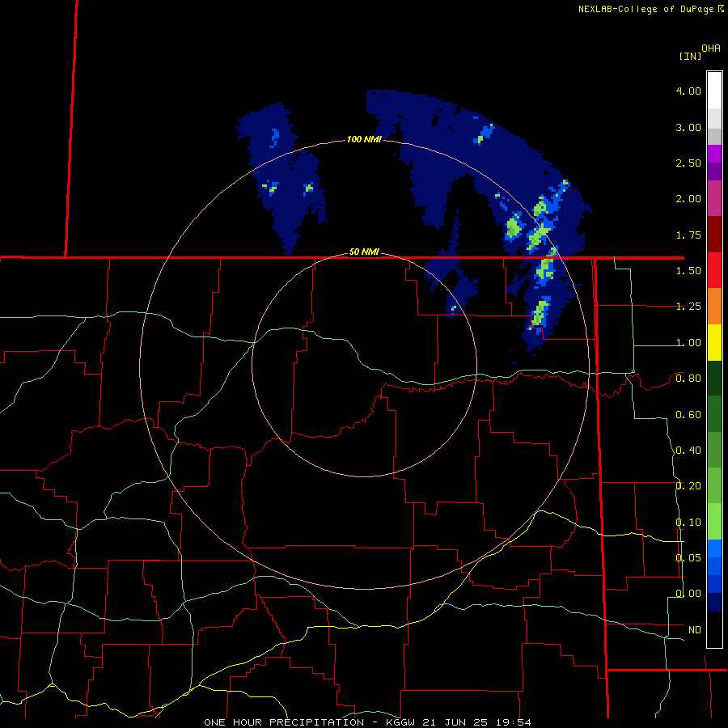Click the 0.60 legend value

pyautogui.click(x=688, y=415)
